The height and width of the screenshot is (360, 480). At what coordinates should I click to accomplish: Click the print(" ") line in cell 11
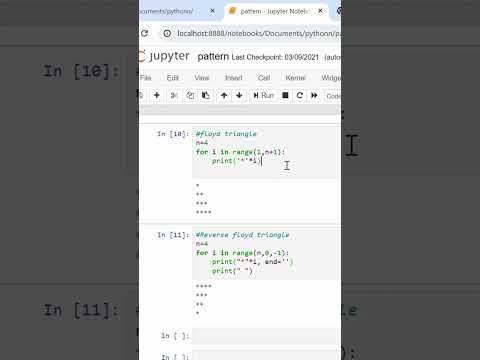pyautogui.click(x=232, y=271)
